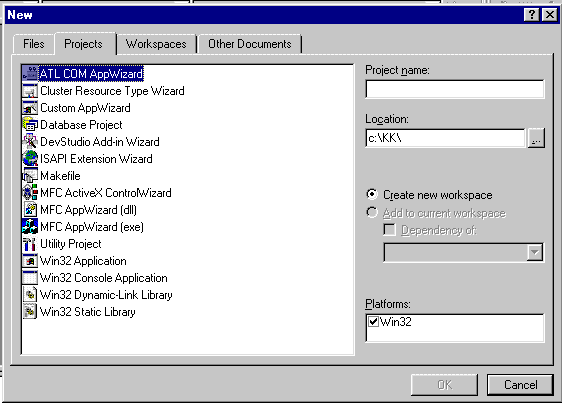The image size is (562, 403).
Task: Choose the Cluster Resource Type Wizard icon
Action: coord(30,91)
